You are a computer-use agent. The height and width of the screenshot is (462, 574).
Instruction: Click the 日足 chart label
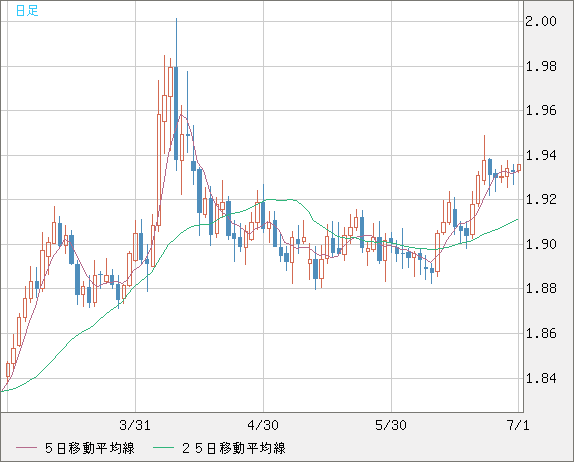click(x=27, y=11)
